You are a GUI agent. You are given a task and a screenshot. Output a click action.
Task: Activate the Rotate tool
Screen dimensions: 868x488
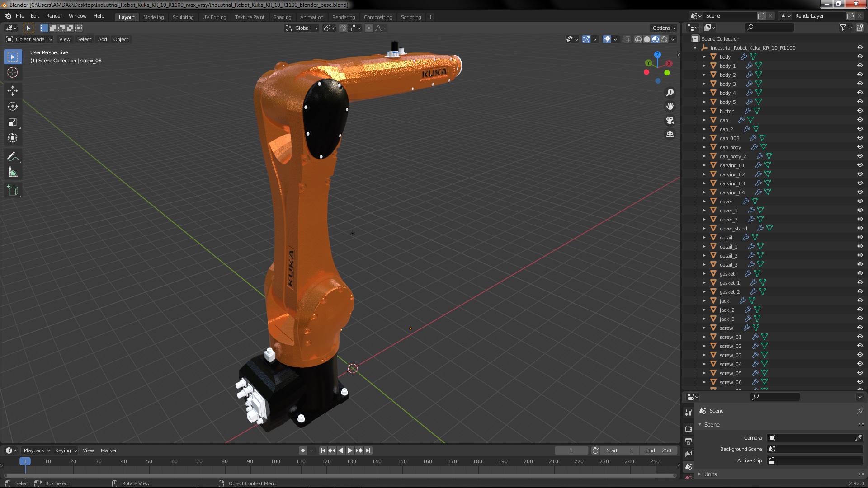pos(13,106)
